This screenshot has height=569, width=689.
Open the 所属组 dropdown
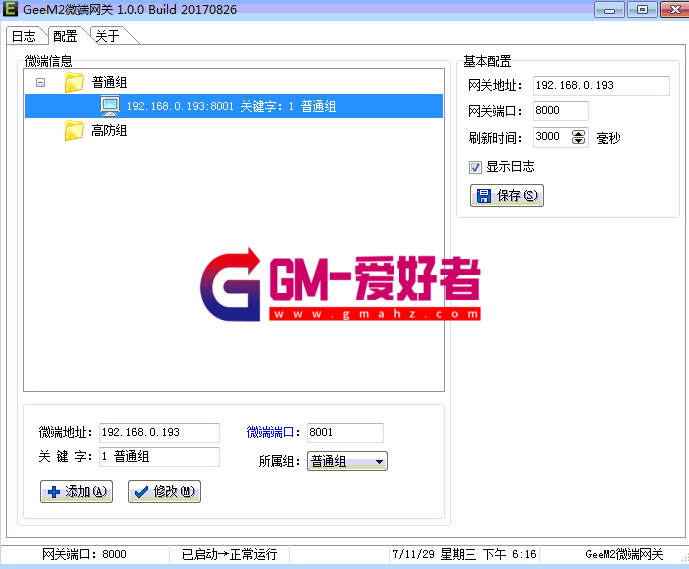pyautogui.click(x=347, y=461)
